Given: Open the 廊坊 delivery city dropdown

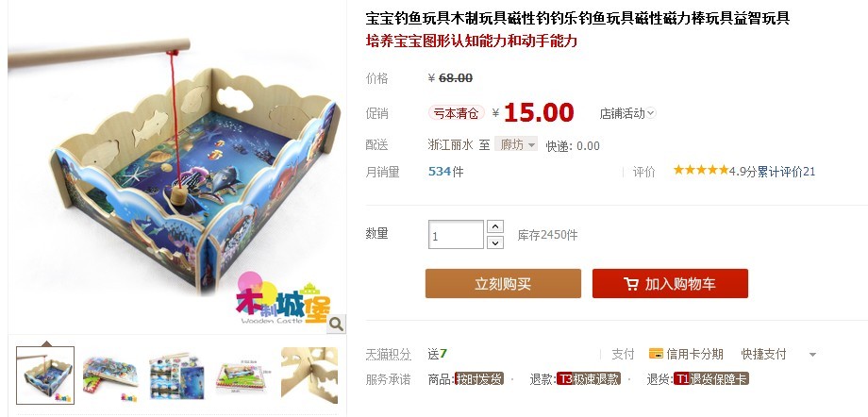Looking at the screenshot, I should [516, 144].
